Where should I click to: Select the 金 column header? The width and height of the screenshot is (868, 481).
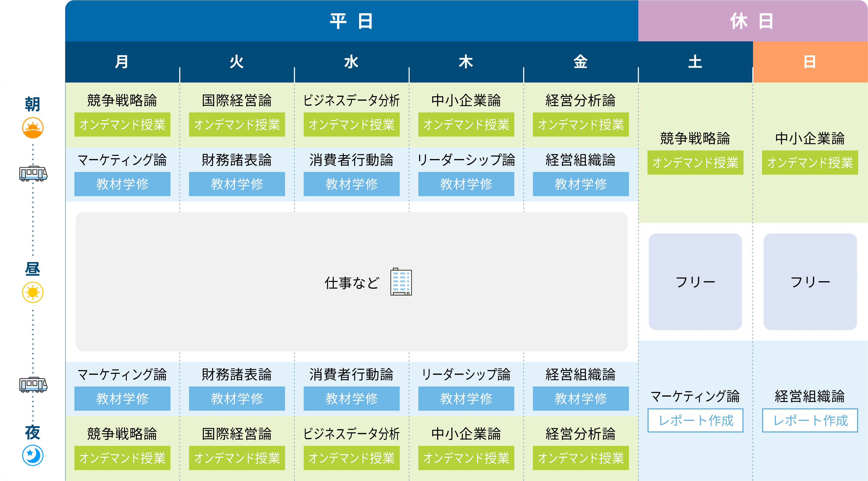tap(581, 62)
